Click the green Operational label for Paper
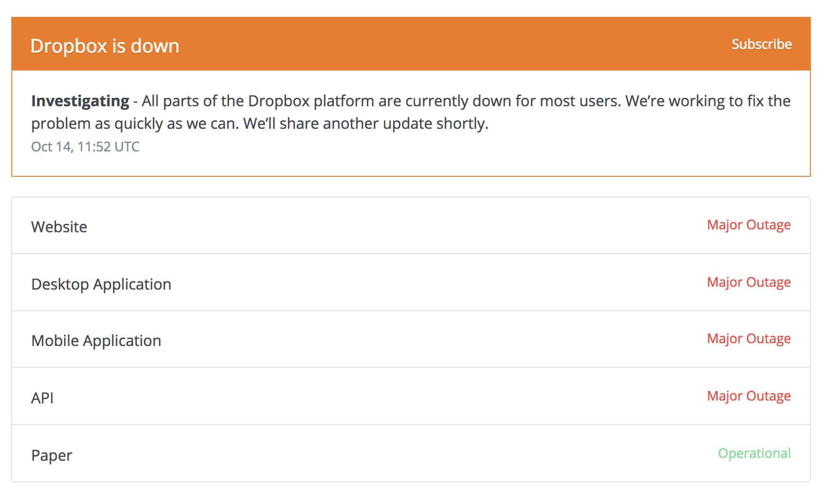This screenshot has height=504, width=825. 754,454
